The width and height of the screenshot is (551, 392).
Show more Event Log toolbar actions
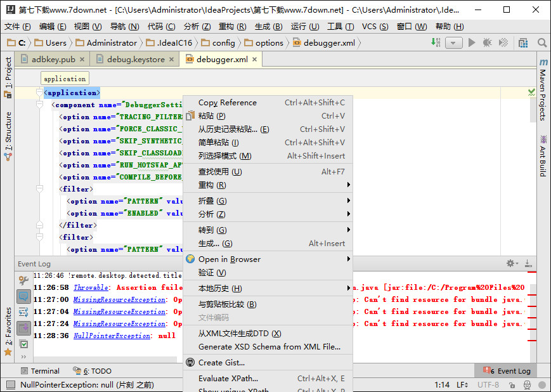coord(23,357)
